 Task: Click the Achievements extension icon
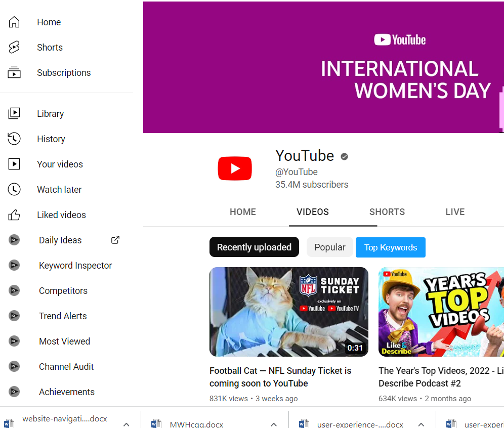click(x=14, y=392)
